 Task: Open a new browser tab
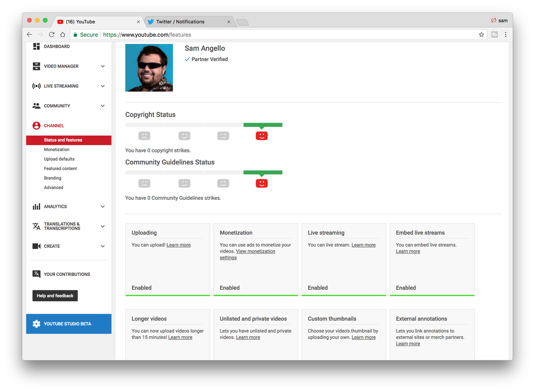point(242,22)
